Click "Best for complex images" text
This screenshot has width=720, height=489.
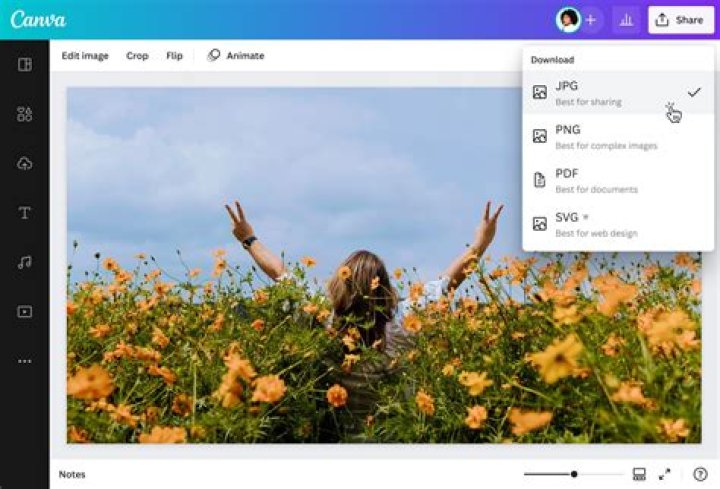point(606,146)
